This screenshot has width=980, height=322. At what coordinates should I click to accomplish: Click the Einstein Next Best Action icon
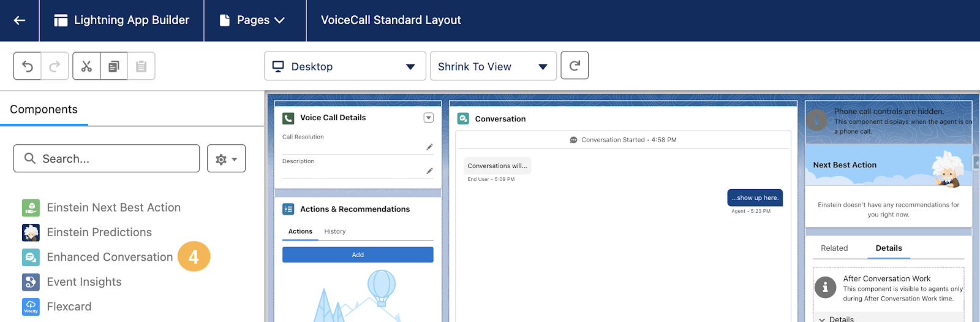(31, 208)
